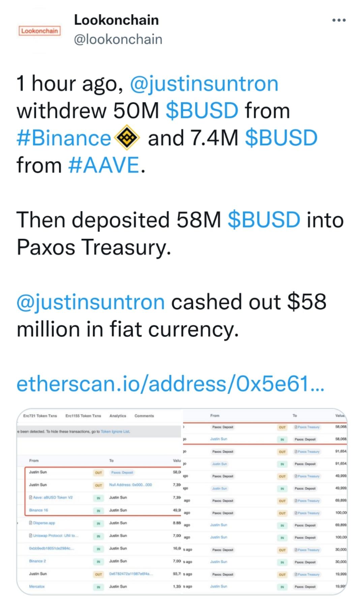Image resolution: width=364 pixels, height=601 pixels.
Task: Click the @lookonchain handle
Action: (118, 39)
